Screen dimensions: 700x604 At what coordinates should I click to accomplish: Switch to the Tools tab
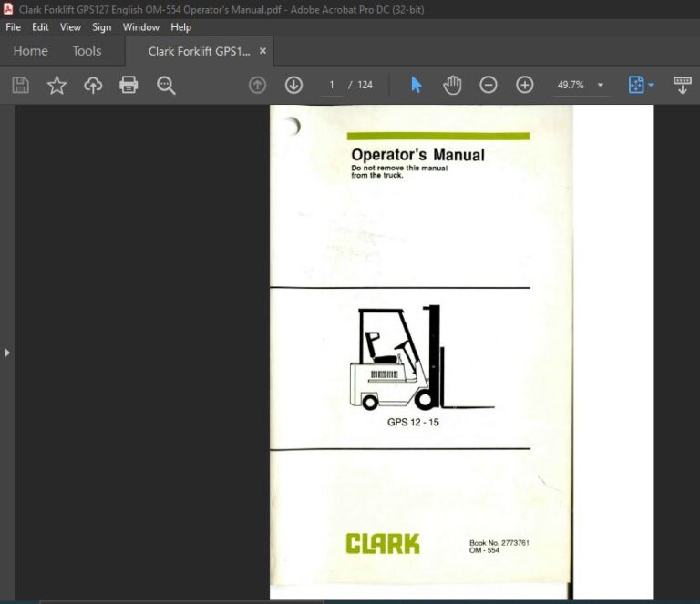click(87, 51)
